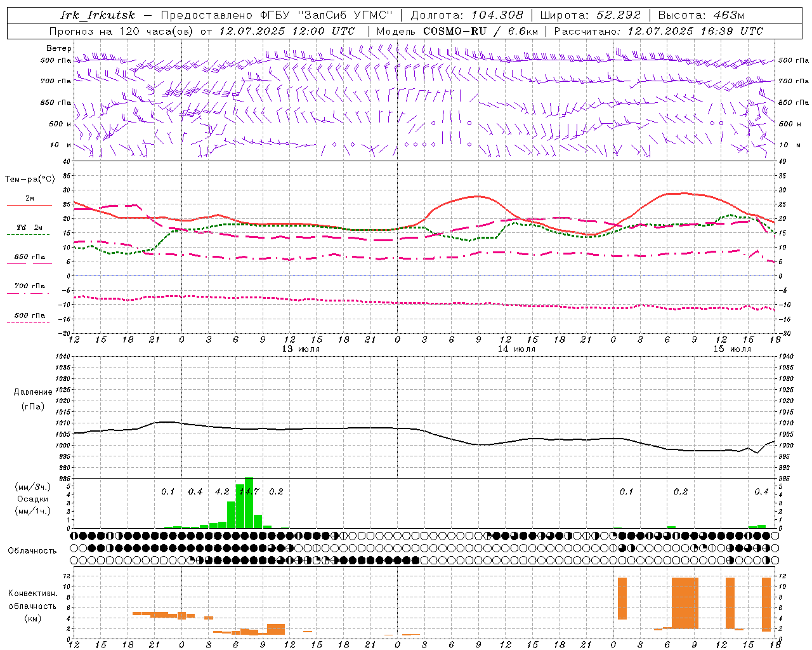
Task: Click the forecast start "12.07.2025 12:00 UTC"
Action: pos(287,31)
